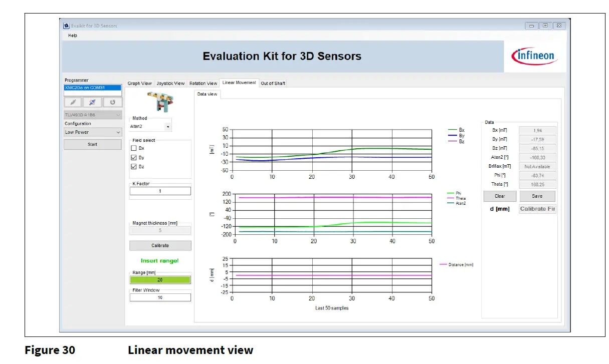Open the Help menu

tap(72, 36)
